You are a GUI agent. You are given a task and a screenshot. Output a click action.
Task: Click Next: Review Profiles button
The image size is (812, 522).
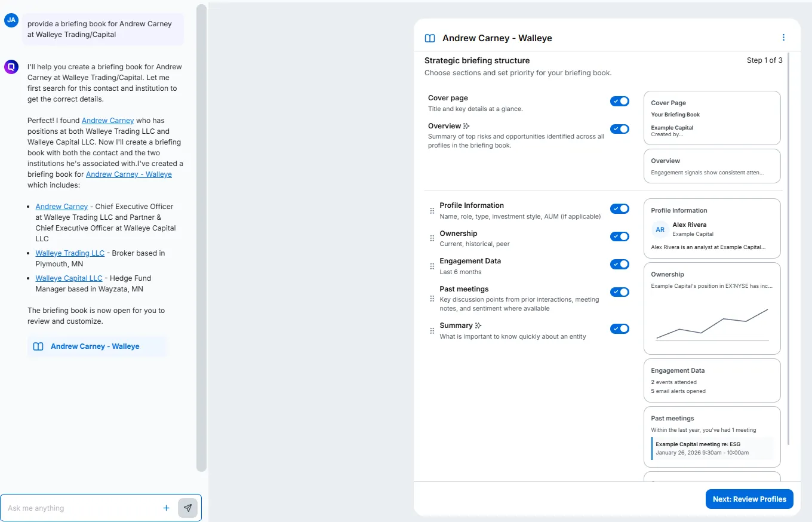[749, 499]
